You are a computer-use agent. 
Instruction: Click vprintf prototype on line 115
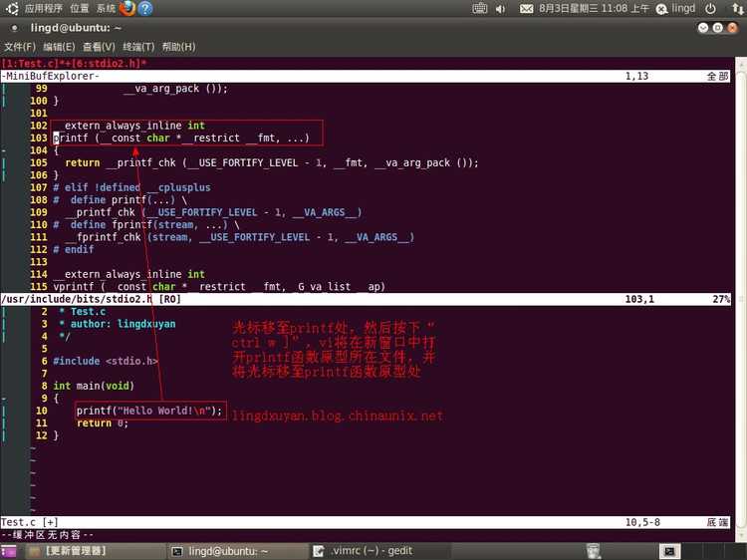pos(219,287)
